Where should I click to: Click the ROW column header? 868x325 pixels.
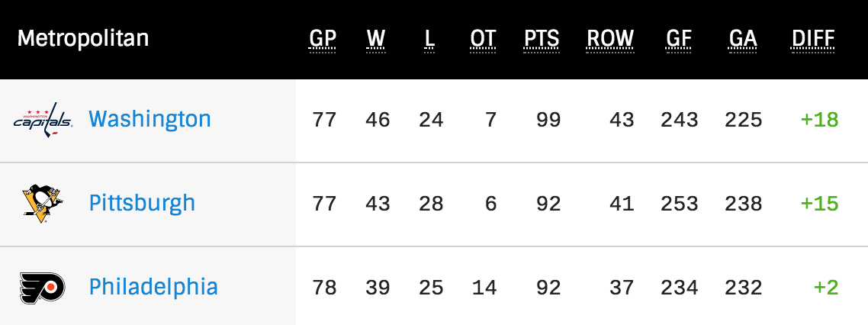pos(610,39)
